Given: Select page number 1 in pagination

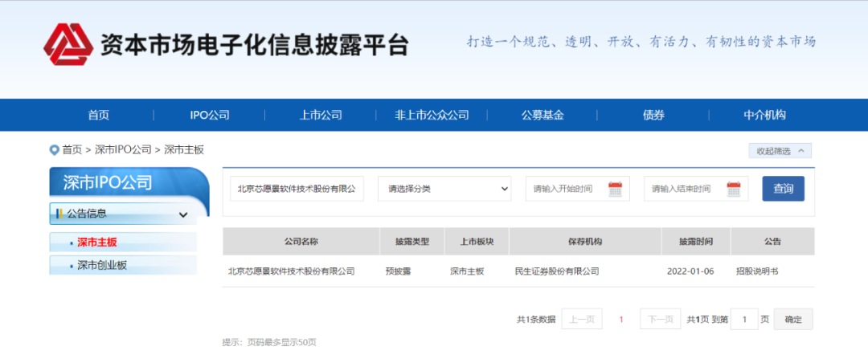Looking at the screenshot, I should [621, 320].
